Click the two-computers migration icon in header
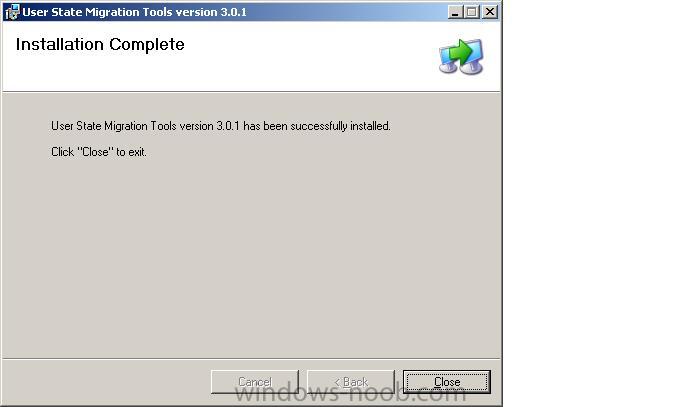 pos(461,57)
